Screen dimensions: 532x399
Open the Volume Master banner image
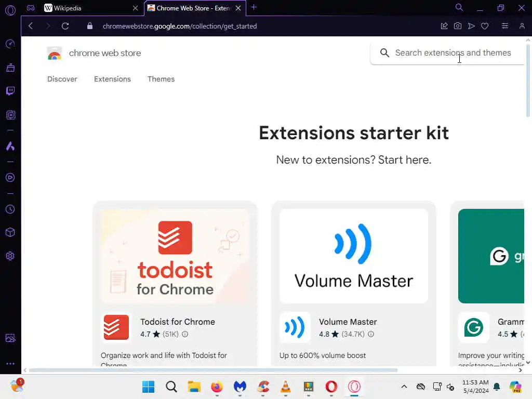point(353,256)
